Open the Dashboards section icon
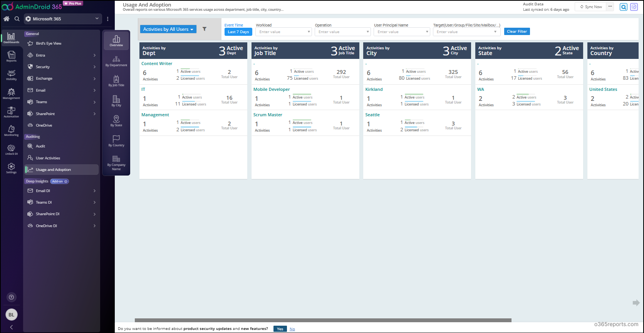 click(x=11, y=37)
